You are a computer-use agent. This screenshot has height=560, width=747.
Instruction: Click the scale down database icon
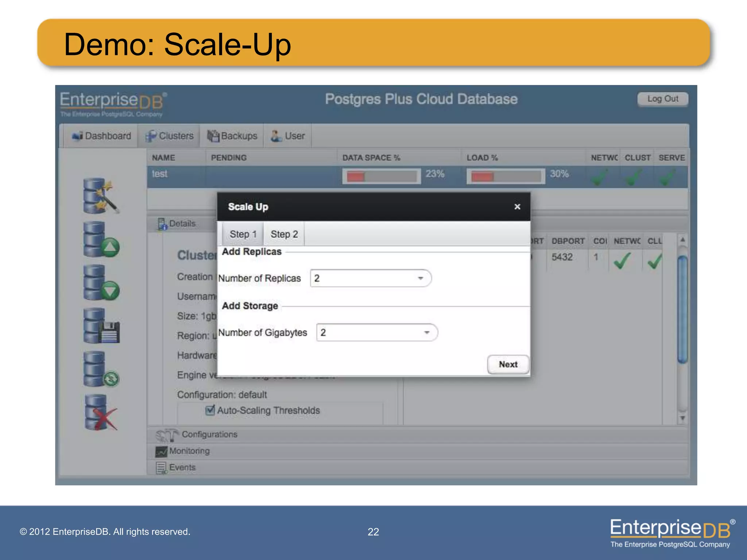coord(101,283)
